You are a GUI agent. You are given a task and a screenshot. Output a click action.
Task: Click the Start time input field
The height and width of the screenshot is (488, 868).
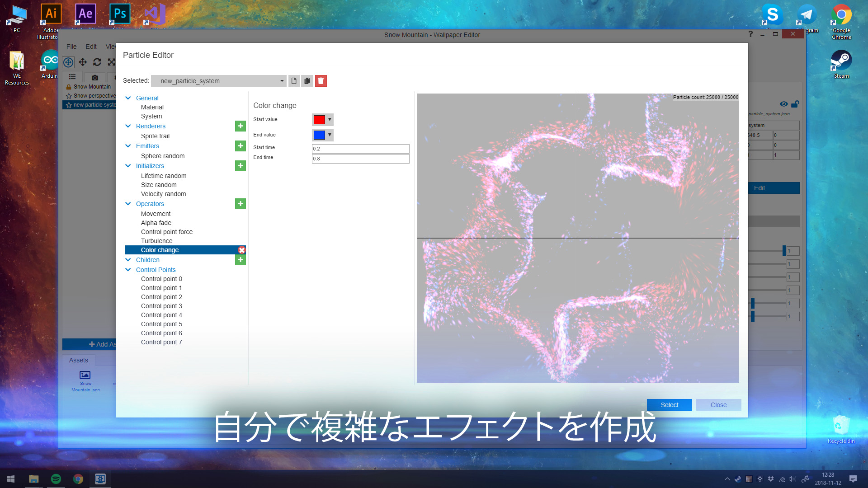(x=360, y=148)
